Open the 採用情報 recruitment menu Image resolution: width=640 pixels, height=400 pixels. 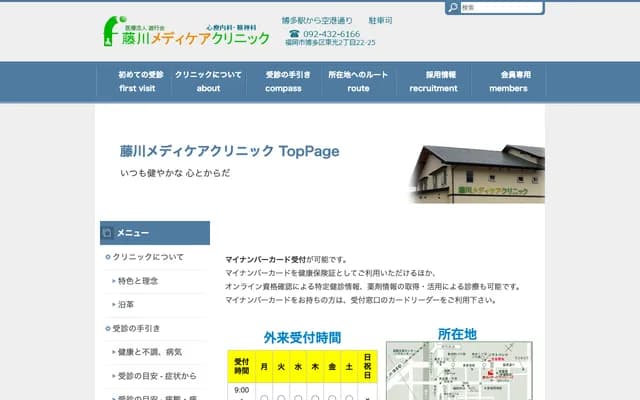(433, 81)
